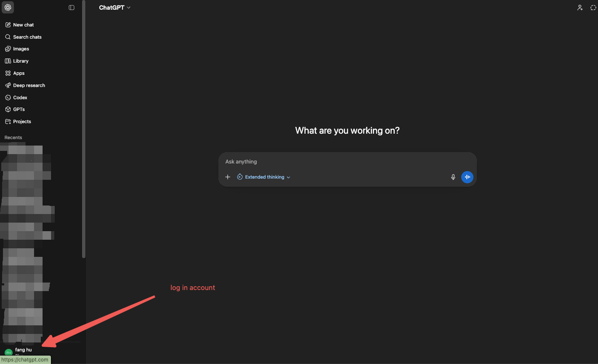The width and height of the screenshot is (598, 364).
Task: Click the invite people icon at top right
Action: click(x=580, y=8)
